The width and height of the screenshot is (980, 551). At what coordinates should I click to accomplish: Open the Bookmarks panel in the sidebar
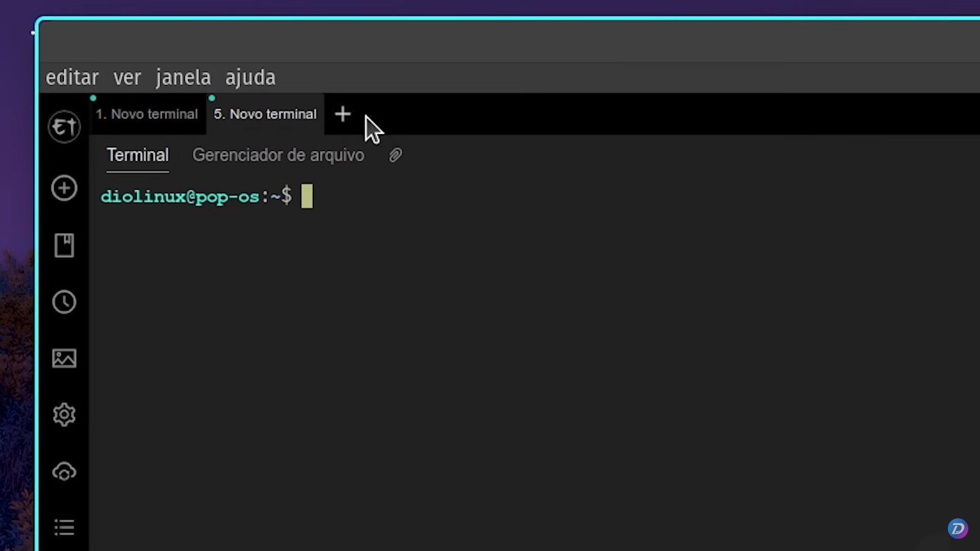click(x=64, y=245)
